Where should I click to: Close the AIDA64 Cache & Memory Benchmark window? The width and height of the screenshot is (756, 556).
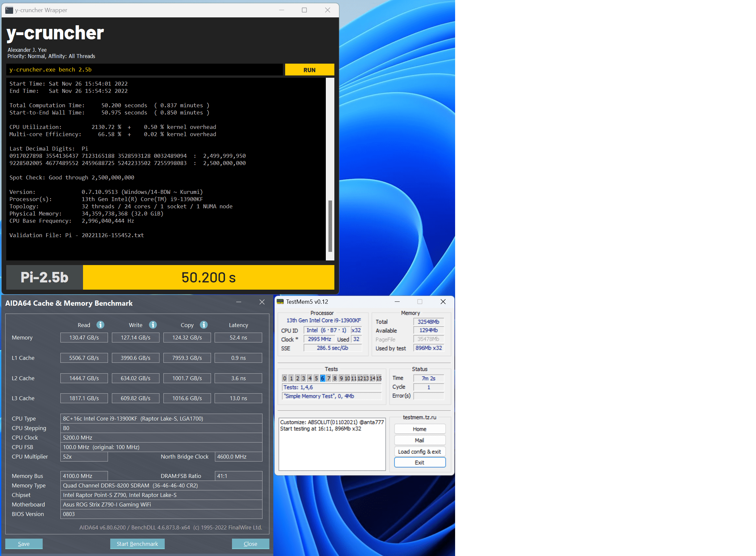pos(262,302)
